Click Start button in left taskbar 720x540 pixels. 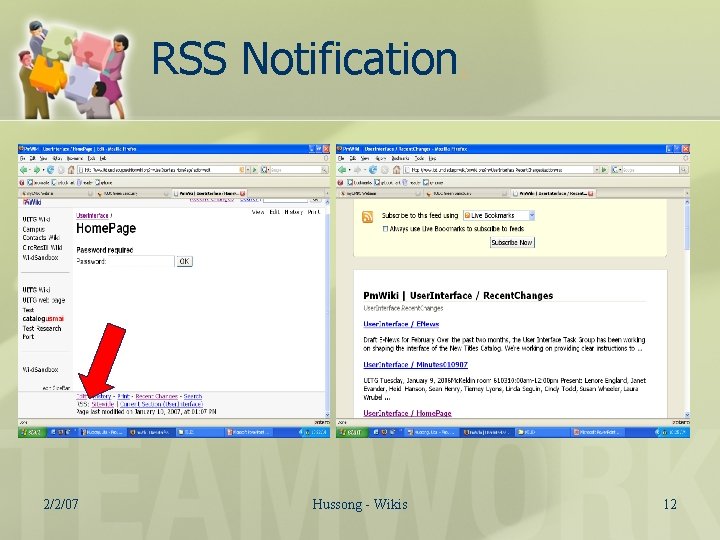point(32,432)
